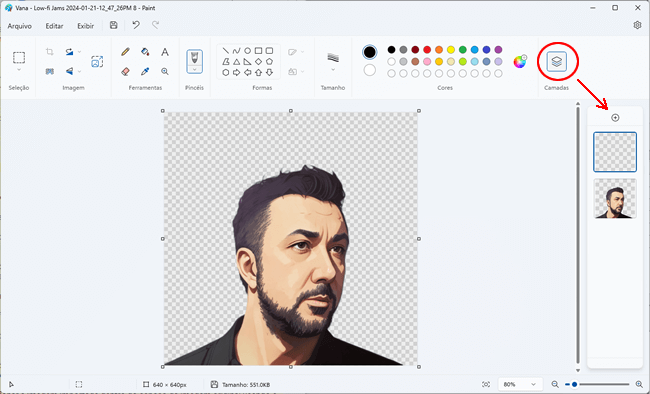Open the flip options dropdown arrow
The width and height of the screenshot is (650, 394).
tap(80, 71)
